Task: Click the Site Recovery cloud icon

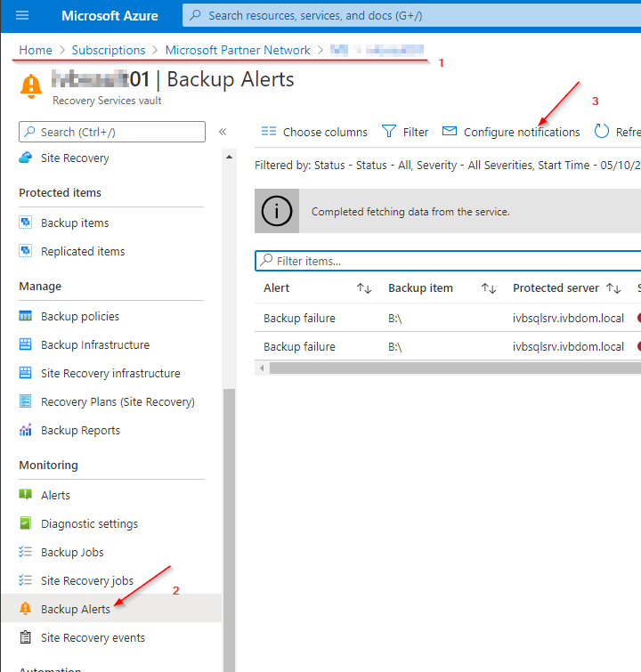Action: 25,158
